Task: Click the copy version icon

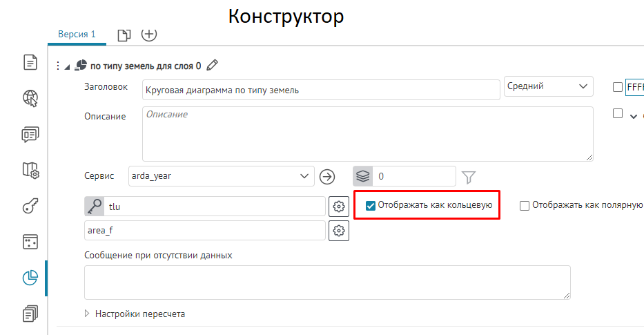Action: point(124,35)
